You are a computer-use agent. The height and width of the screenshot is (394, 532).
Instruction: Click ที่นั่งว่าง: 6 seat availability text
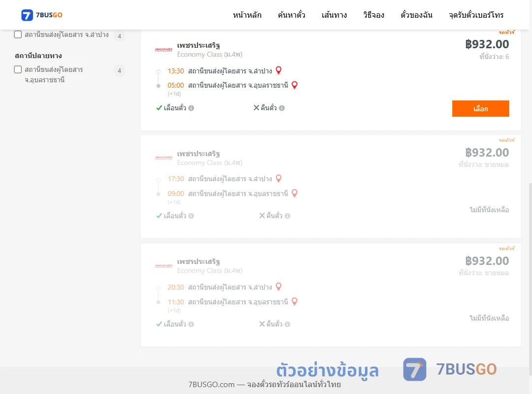click(x=494, y=57)
